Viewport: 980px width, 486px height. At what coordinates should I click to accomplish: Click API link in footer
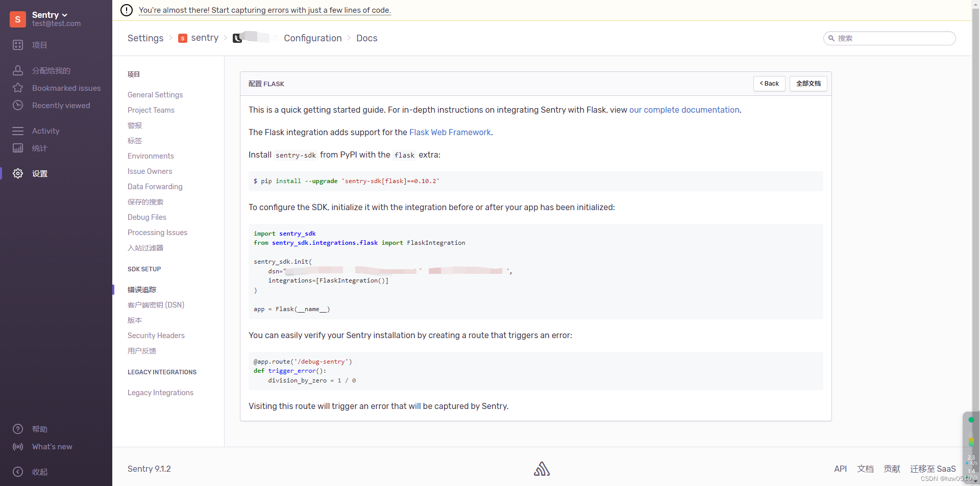click(x=840, y=469)
